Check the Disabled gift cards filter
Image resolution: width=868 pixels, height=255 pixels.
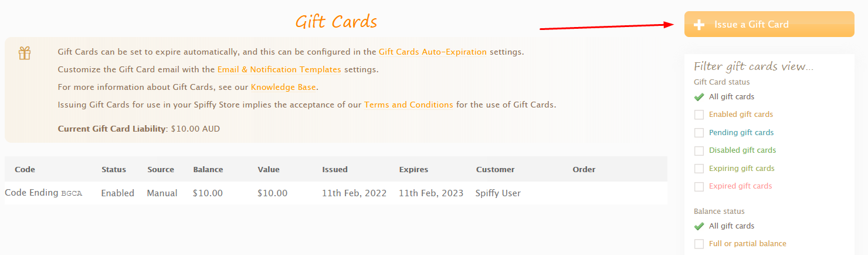pos(699,150)
